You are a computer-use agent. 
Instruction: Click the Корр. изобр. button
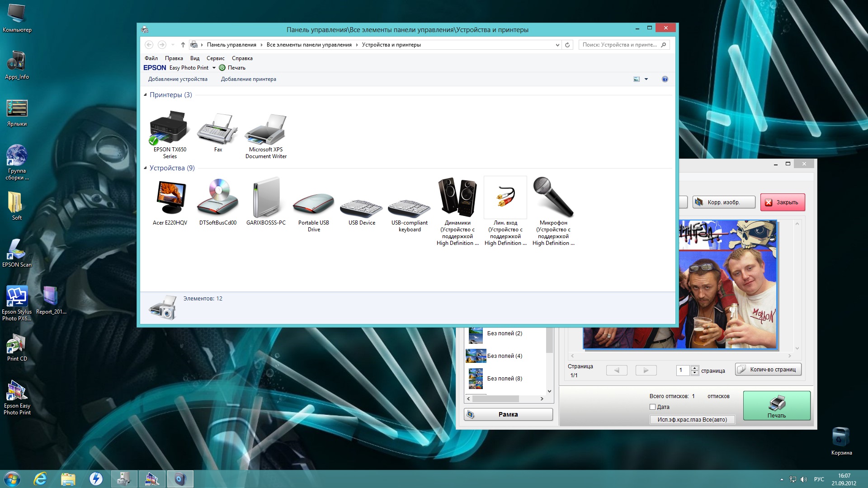click(x=724, y=202)
